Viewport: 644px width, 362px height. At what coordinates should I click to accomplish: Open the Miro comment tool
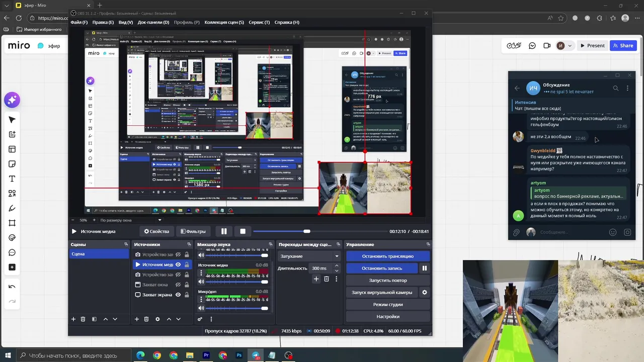12,252
